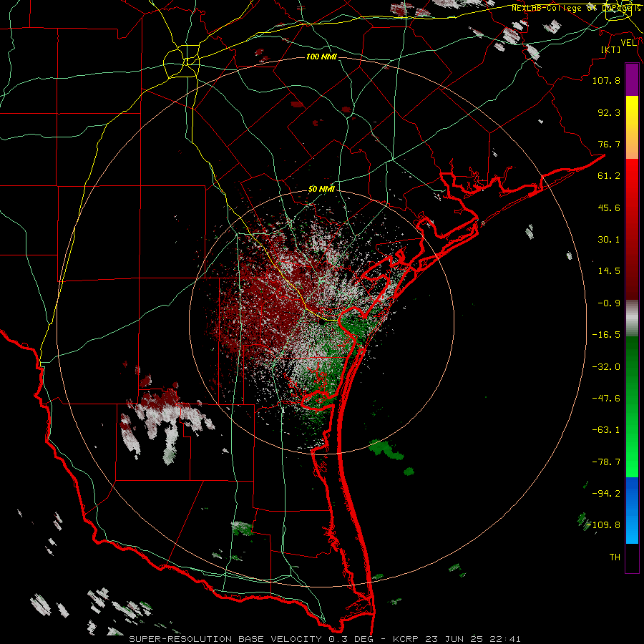
Task: Select the -0.9 value on velocity scale
Action: [609, 303]
